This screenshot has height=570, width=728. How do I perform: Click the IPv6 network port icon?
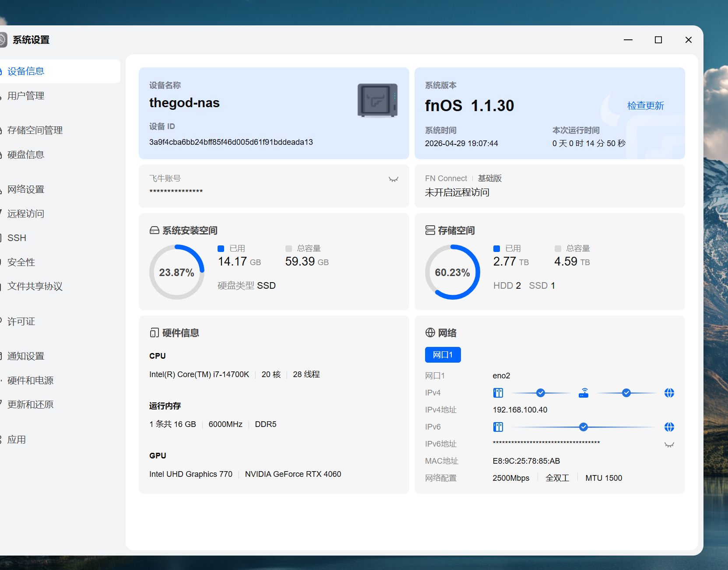[x=498, y=427]
